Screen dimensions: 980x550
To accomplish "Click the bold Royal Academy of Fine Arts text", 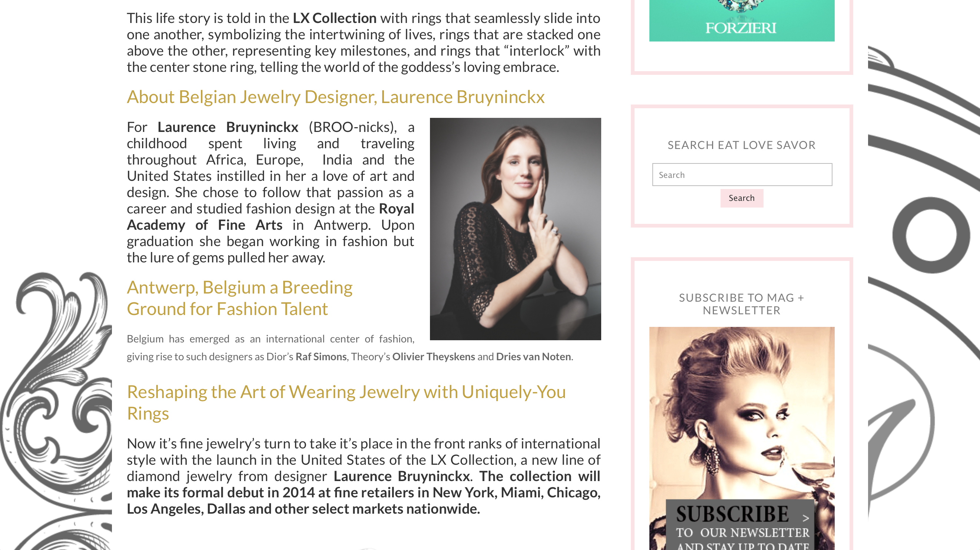I will pos(270,216).
